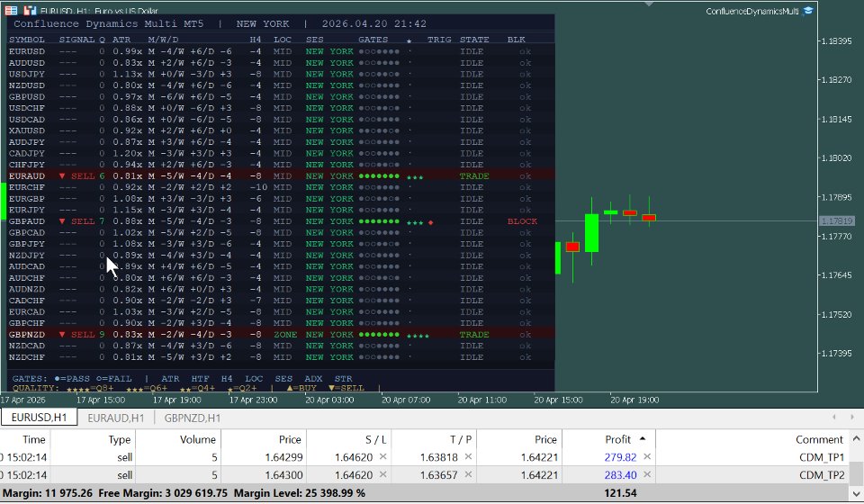The image size is (864, 504).
Task: Click the green gate dots on EURAUD row
Action: 379,176
